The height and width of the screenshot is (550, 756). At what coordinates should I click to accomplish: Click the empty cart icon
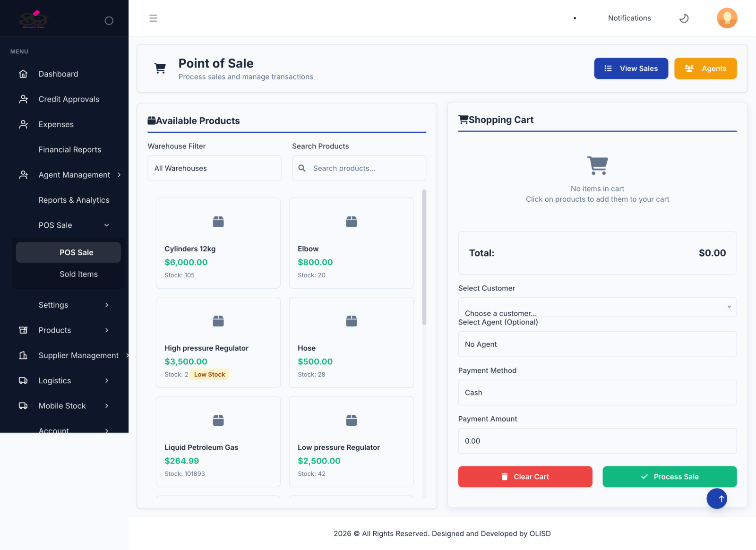[598, 165]
